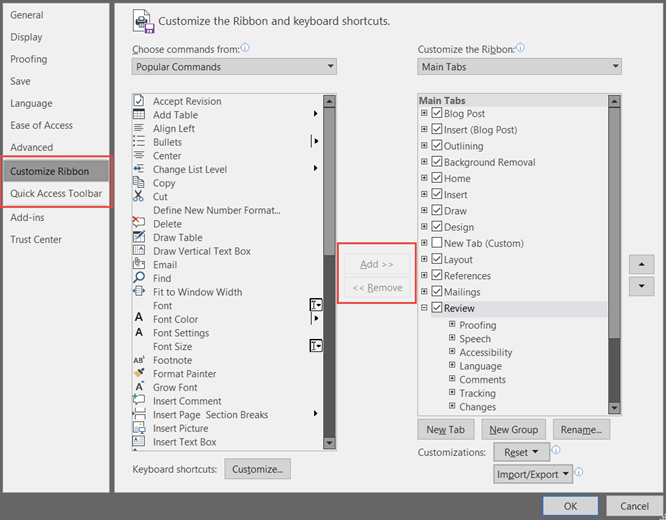Select the Grow Font icon

tap(139, 386)
